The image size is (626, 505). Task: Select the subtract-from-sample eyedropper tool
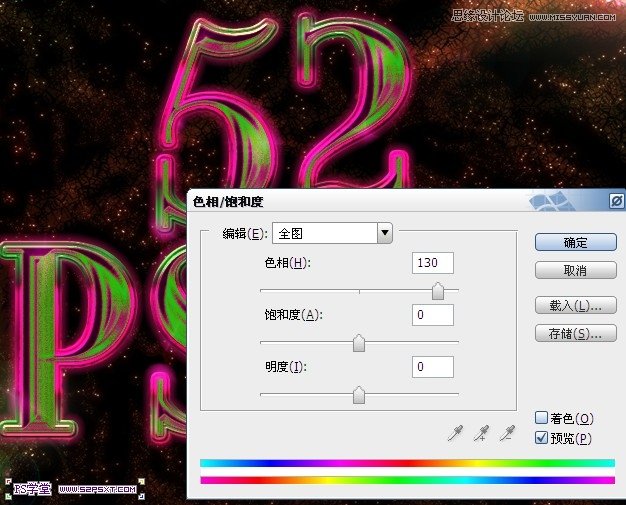pos(507,433)
